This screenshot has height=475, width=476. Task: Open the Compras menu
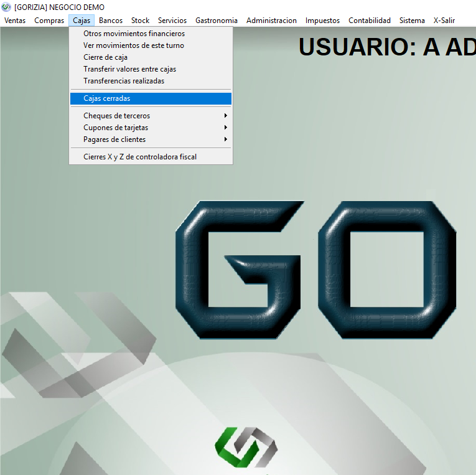[x=49, y=21]
